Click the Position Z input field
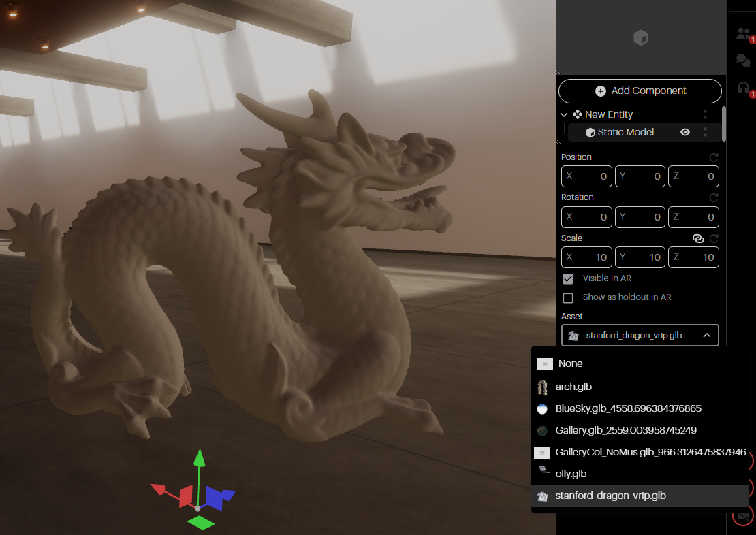The image size is (756, 535). [x=693, y=176]
